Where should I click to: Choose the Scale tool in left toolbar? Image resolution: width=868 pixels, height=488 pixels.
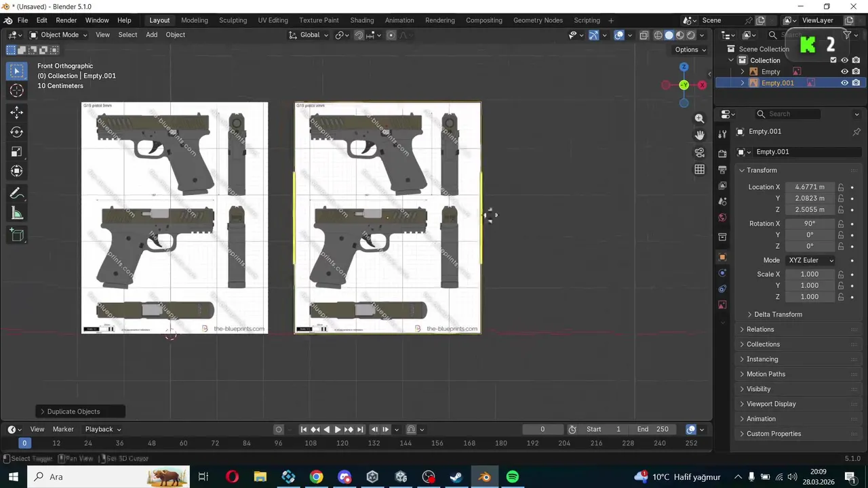17,152
